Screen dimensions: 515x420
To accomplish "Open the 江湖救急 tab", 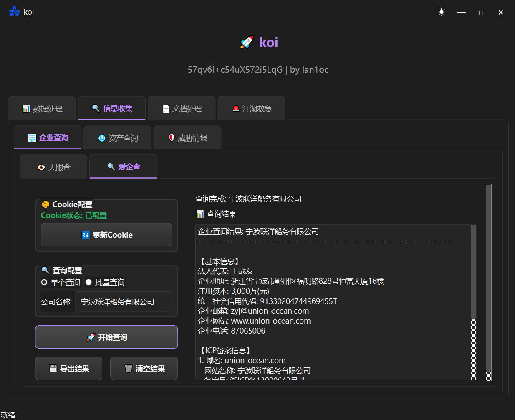I will click(252, 109).
